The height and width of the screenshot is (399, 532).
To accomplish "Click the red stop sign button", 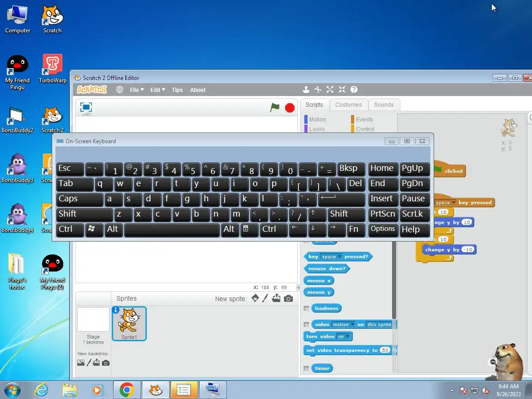I will 290,108.
